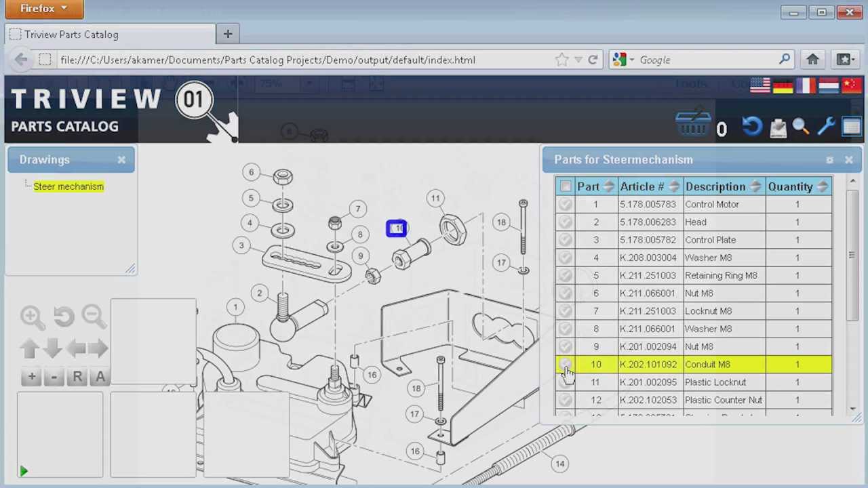Tick the checkbox for part 12 Plastic Counter Nut
The height and width of the screenshot is (488, 868).
tap(566, 400)
